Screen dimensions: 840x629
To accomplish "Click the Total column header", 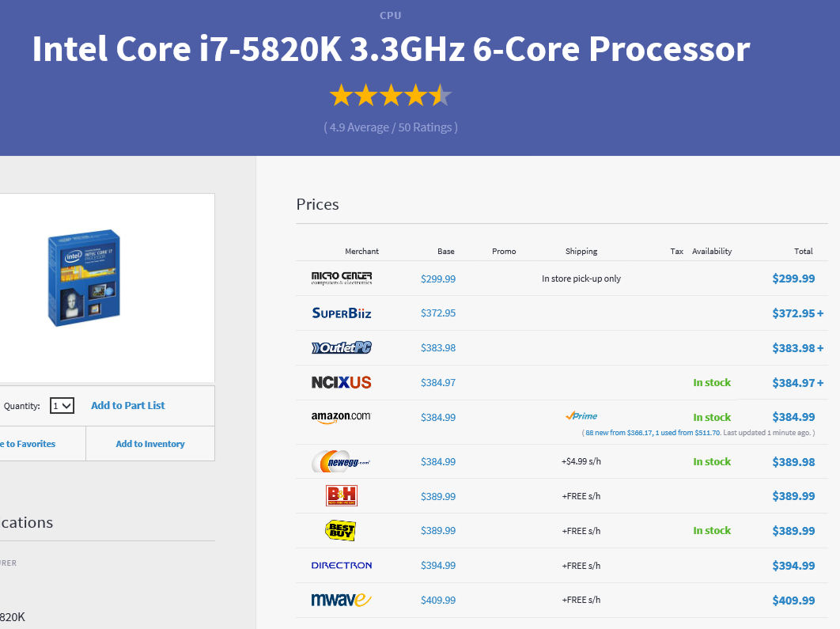I will coord(804,252).
